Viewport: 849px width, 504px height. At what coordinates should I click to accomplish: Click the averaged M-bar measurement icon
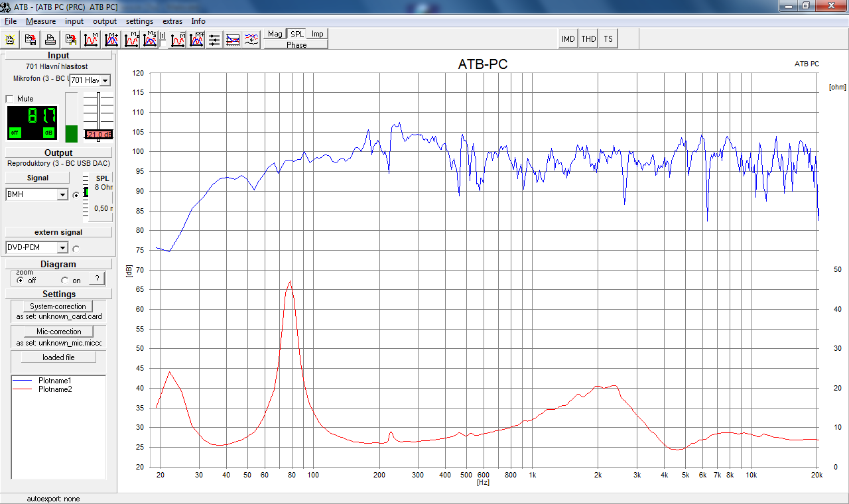pyautogui.click(x=178, y=40)
